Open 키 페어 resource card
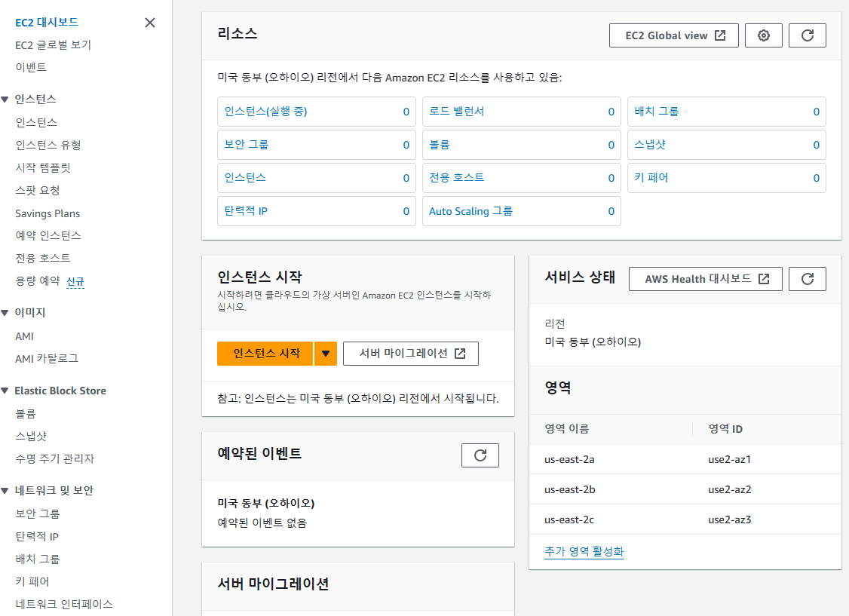The image size is (849, 616). [727, 178]
